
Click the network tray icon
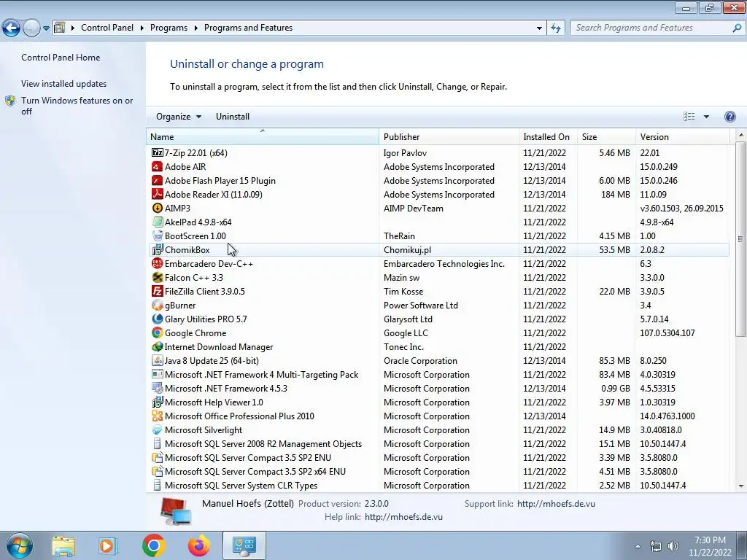coord(656,546)
